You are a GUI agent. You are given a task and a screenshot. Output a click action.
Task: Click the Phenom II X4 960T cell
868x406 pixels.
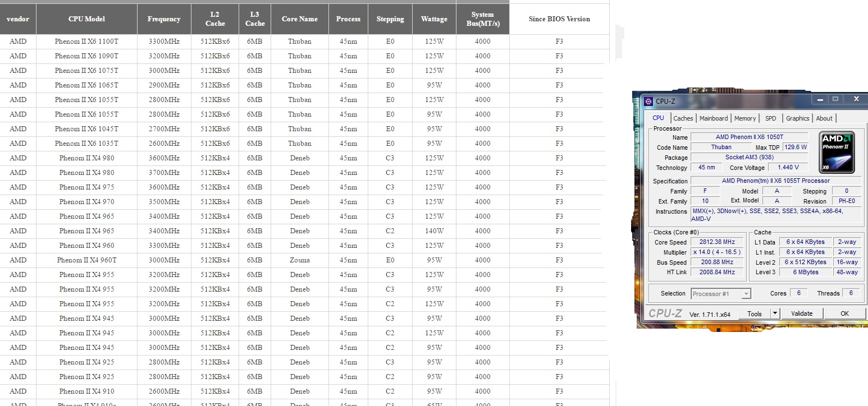click(86, 260)
